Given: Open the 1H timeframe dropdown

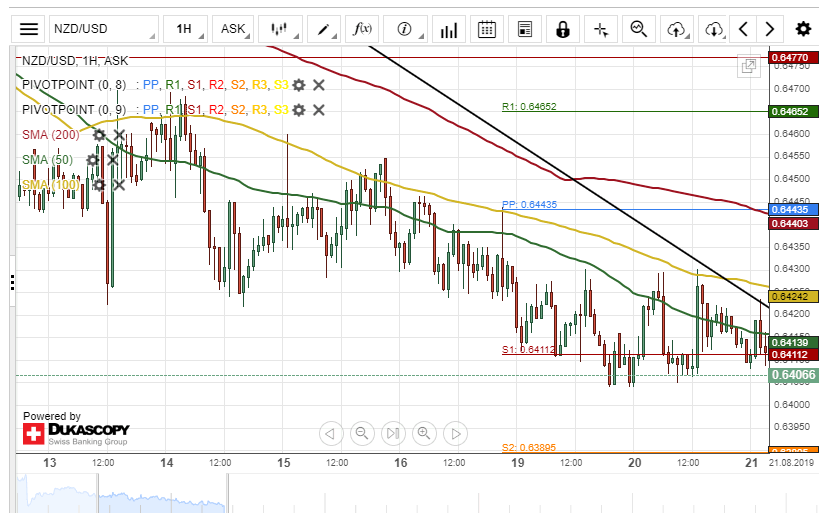Looking at the screenshot, I should [187, 29].
